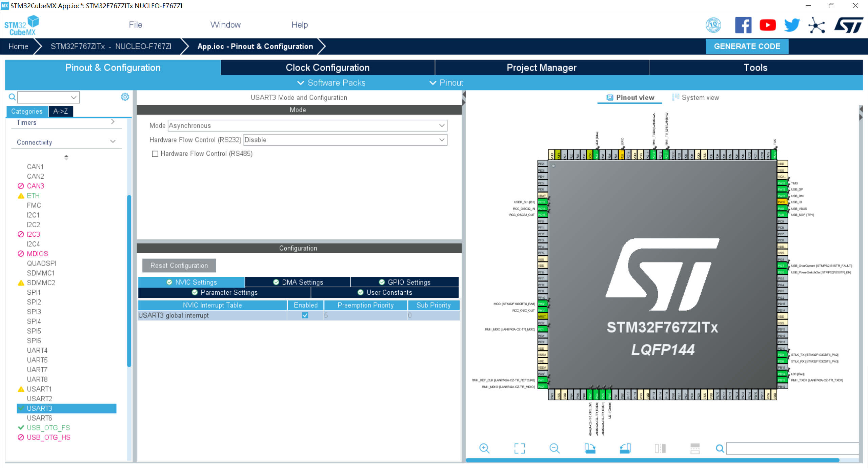Click the sort arrow above CAN1
Viewport: 868px width, 468px height.
[66, 157]
